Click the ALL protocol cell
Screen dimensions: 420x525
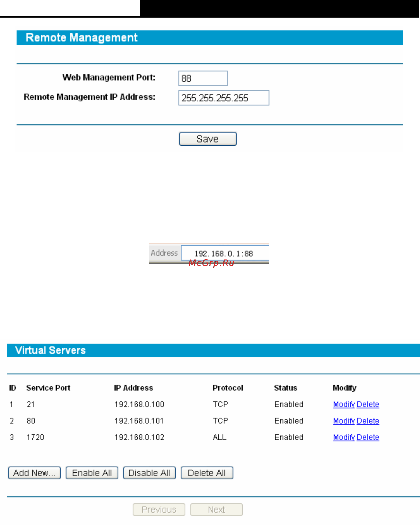(x=220, y=437)
